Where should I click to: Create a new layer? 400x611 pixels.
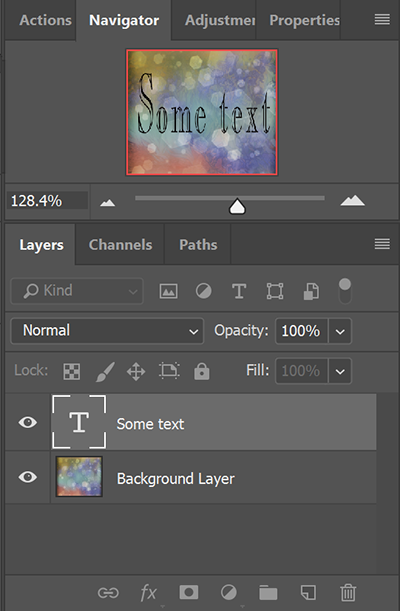308,593
